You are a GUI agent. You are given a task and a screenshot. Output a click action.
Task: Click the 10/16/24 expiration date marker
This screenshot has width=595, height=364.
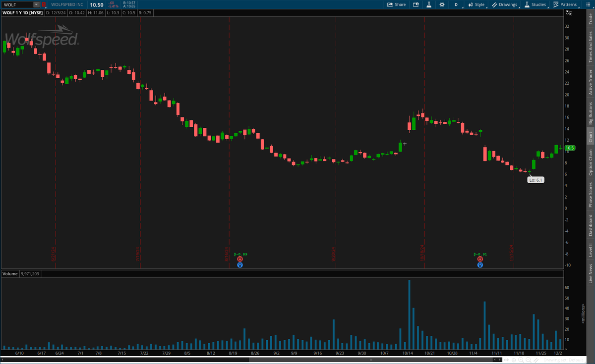[422, 253]
